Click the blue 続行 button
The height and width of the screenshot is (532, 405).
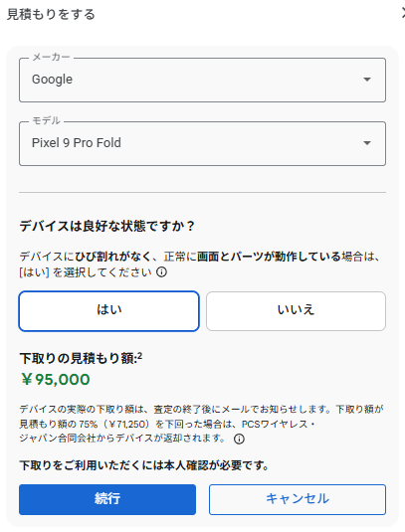(107, 499)
